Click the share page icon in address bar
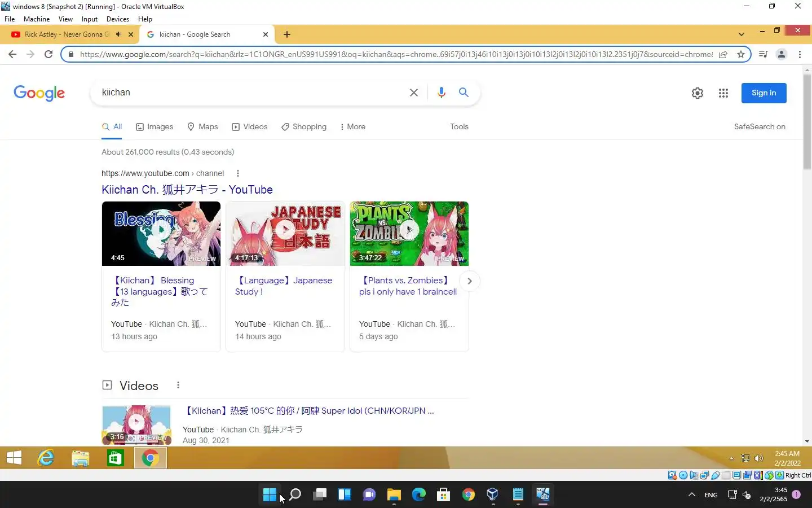 pos(723,54)
